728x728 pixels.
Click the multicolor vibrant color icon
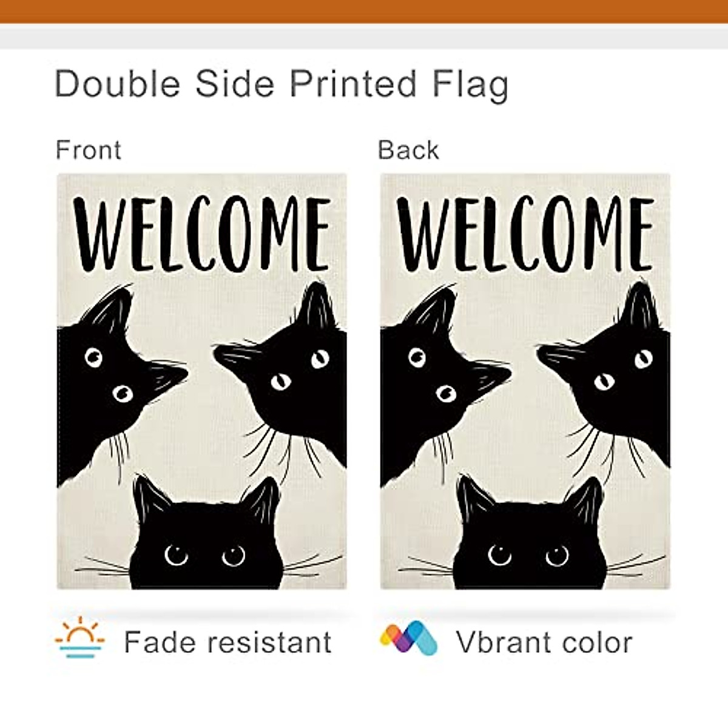click(408, 638)
